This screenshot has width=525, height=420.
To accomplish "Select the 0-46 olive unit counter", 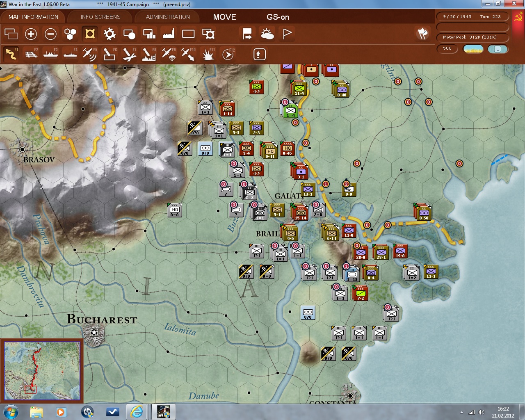I will coord(342,90).
